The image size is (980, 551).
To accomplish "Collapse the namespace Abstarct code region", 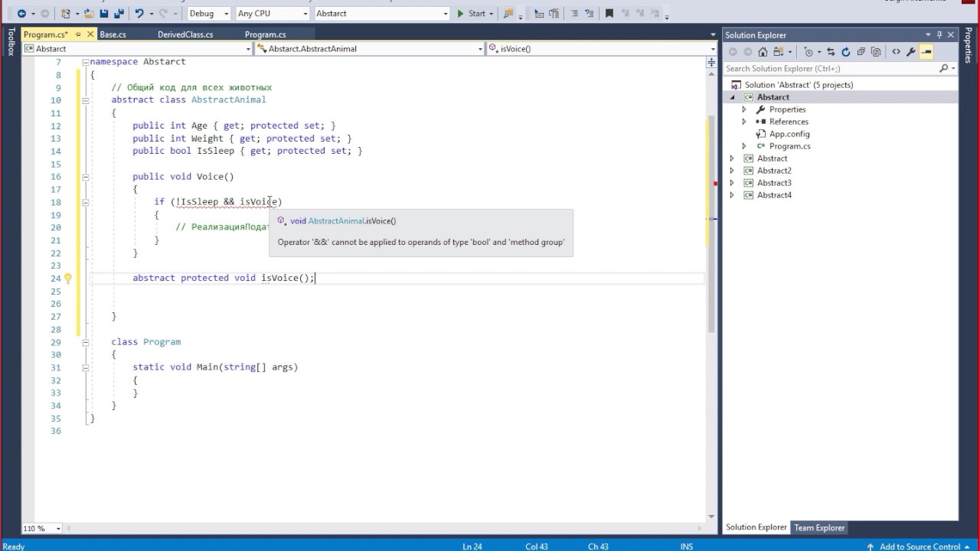I will coord(86,62).
